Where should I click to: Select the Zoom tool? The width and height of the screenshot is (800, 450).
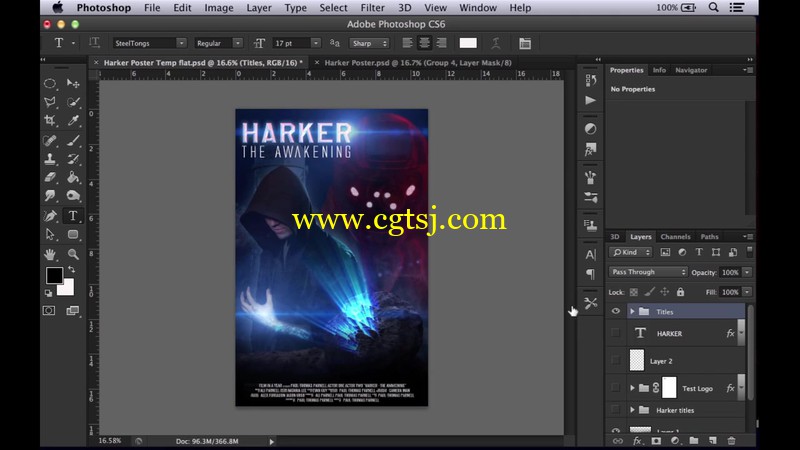73,254
